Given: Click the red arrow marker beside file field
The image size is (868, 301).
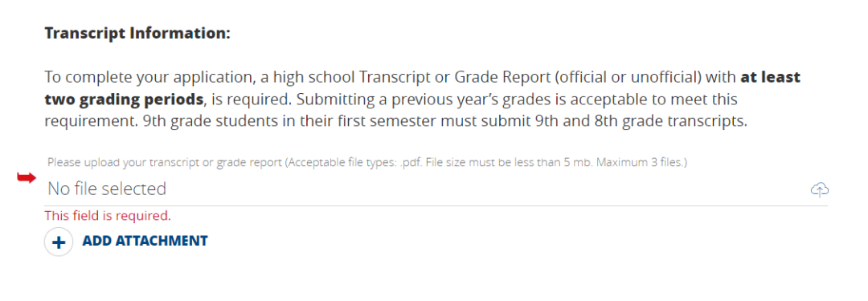Looking at the screenshot, I should coord(27,177).
